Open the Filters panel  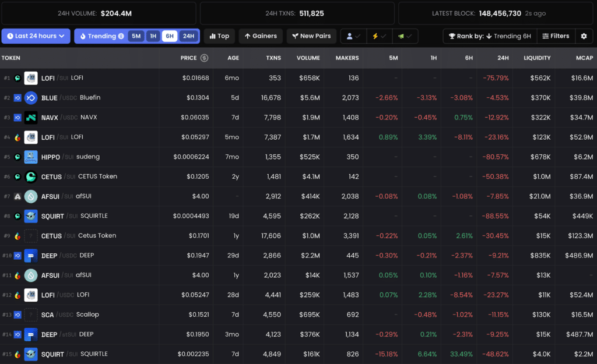coord(556,36)
